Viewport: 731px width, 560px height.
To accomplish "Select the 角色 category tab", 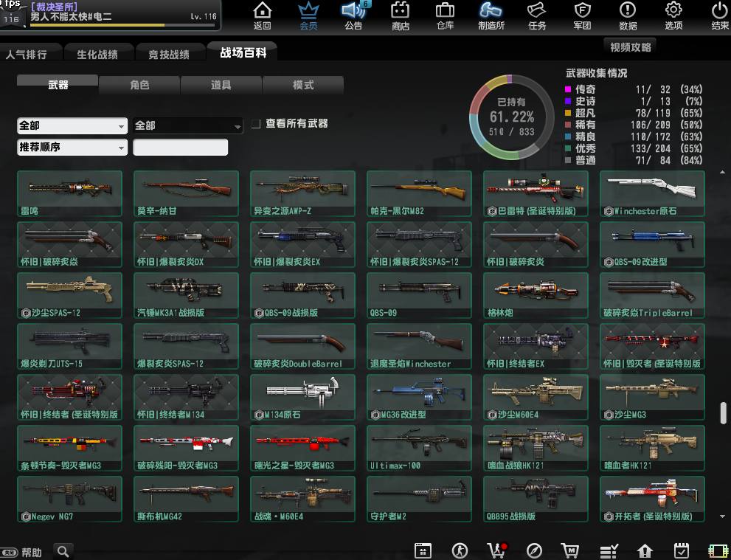I will click(139, 85).
